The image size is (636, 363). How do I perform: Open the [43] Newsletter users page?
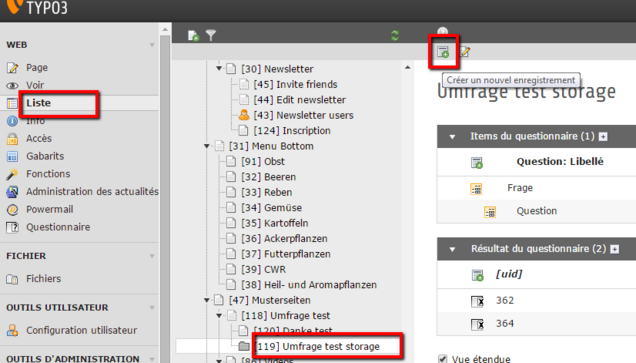coord(303,115)
